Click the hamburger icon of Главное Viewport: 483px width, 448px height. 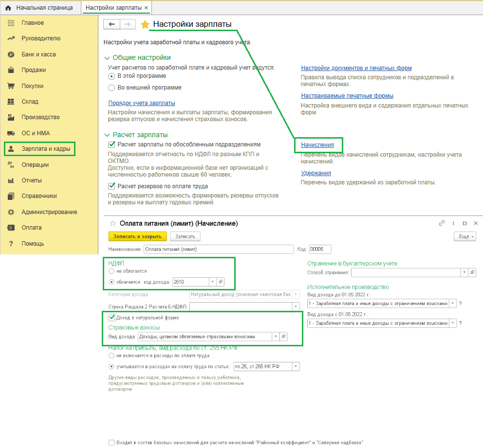[11, 23]
